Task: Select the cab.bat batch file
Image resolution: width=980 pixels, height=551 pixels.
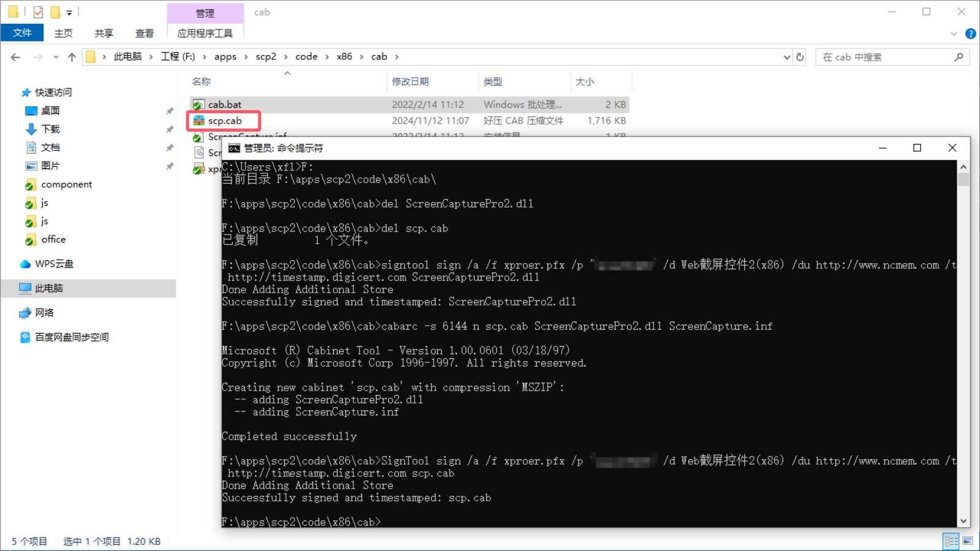Action: [224, 105]
